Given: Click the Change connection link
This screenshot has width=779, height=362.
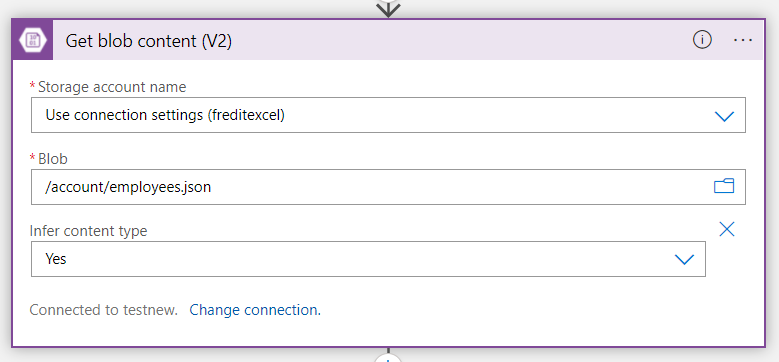Looking at the screenshot, I should coord(255,310).
